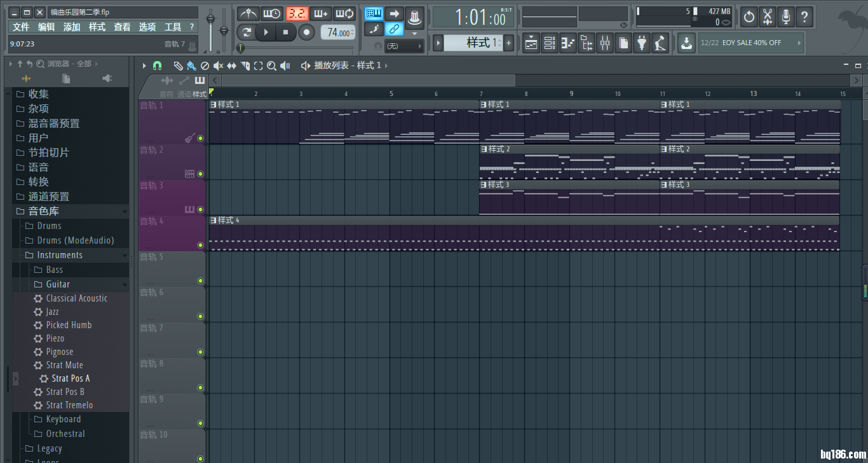Screen dimensions: 868x463
Task: Open the mixer icon
Action: [x=605, y=43]
